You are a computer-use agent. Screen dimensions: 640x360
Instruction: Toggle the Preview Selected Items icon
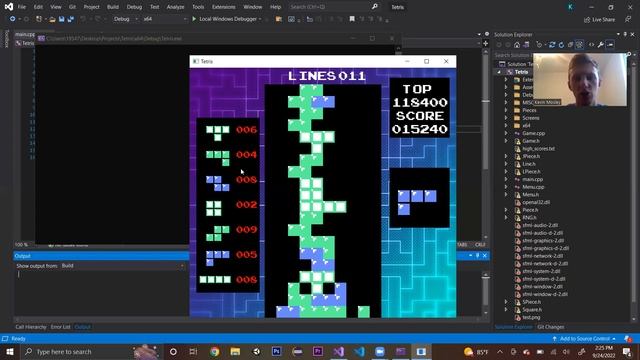tap(610, 45)
